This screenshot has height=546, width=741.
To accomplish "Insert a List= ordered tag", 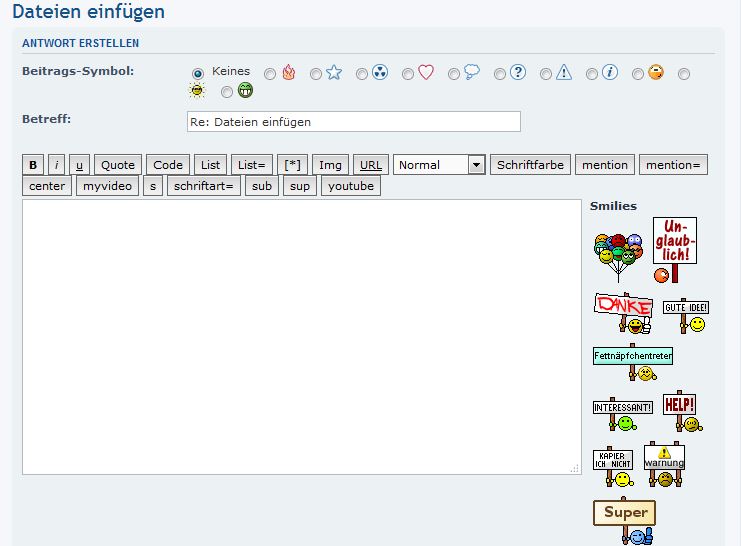I will click(x=252, y=165).
